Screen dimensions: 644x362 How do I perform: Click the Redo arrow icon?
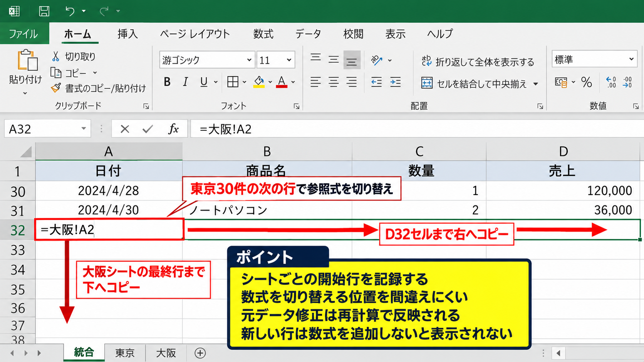(x=104, y=11)
